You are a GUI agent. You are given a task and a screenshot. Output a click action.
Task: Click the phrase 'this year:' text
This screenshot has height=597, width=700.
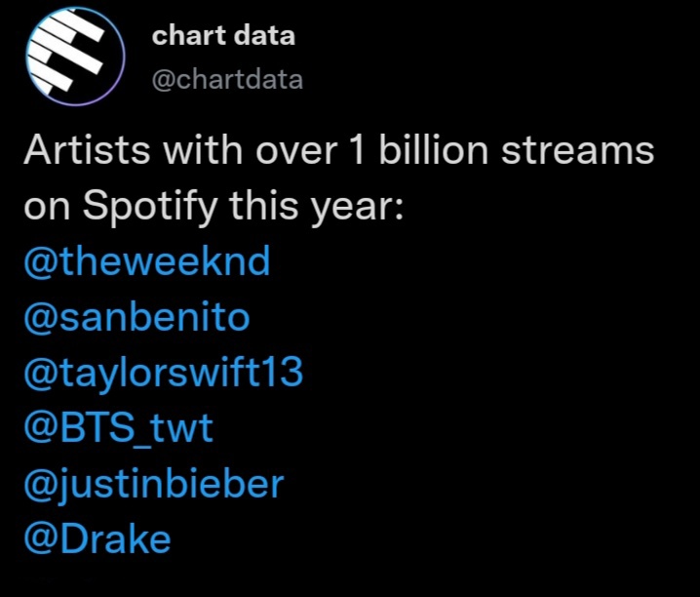[316, 207]
